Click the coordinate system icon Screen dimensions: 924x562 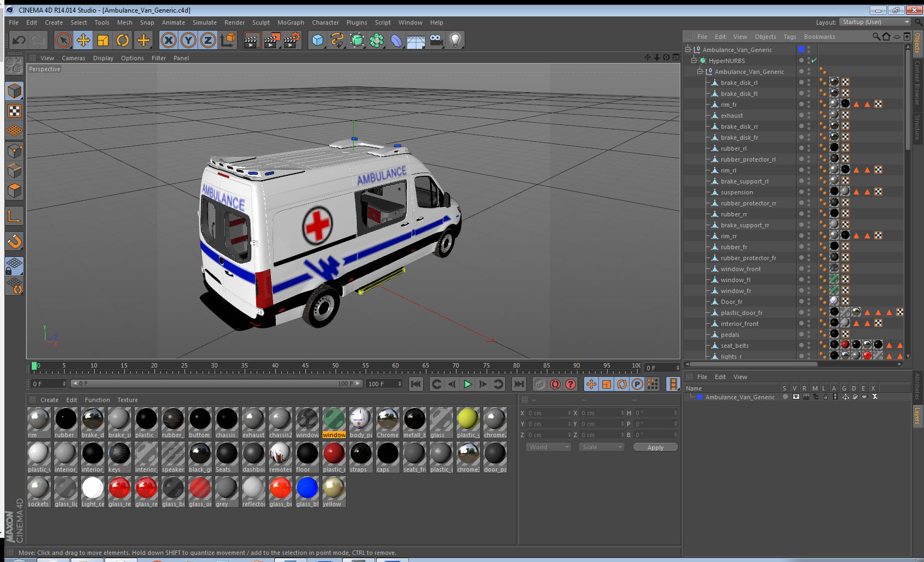click(x=228, y=40)
